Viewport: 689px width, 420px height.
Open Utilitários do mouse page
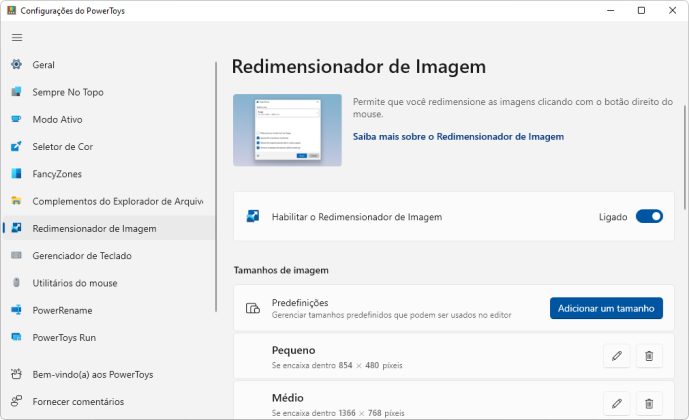(75, 282)
